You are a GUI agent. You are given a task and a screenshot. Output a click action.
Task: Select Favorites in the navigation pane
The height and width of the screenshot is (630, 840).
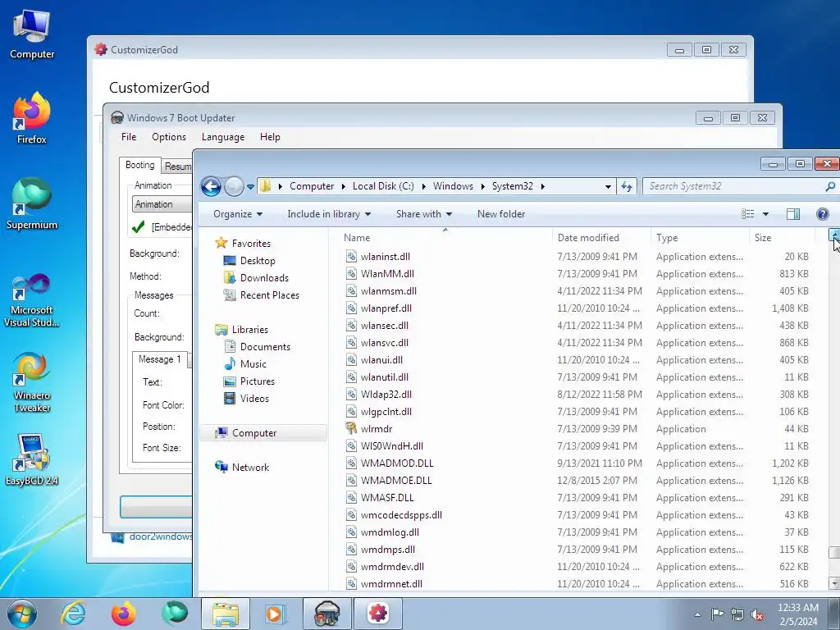point(243,243)
